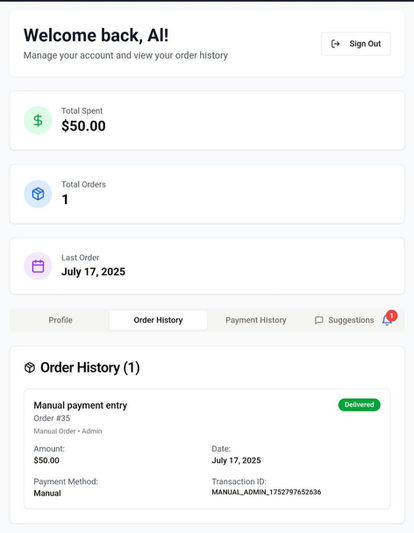
Task: Click the Order History heading box icon
Action: (x=30, y=367)
